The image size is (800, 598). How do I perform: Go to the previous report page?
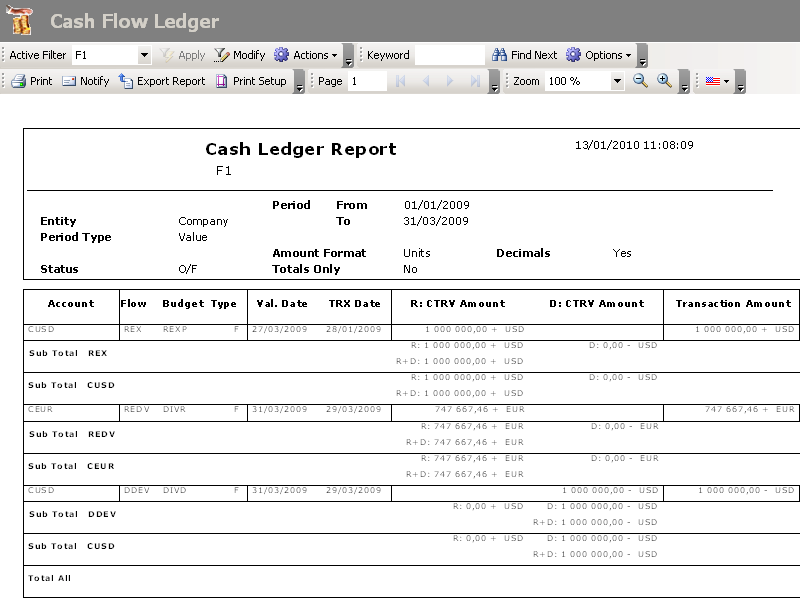[x=425, y=82]
